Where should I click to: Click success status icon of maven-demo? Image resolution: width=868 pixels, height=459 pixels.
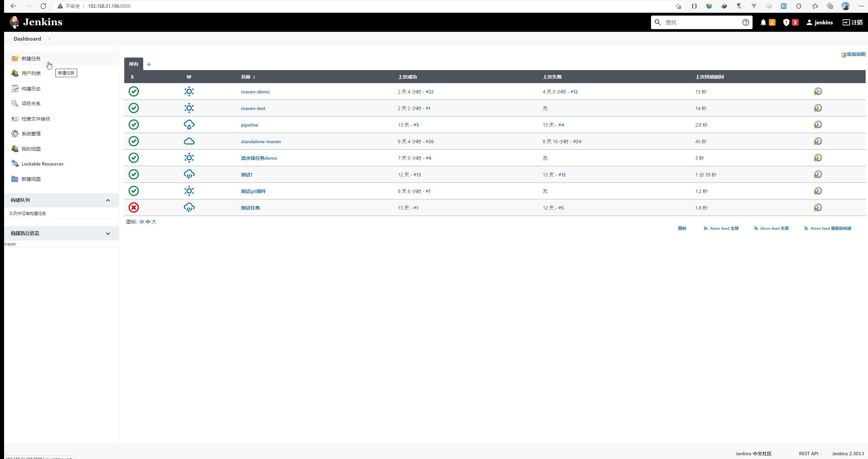(x=134, y=91)
